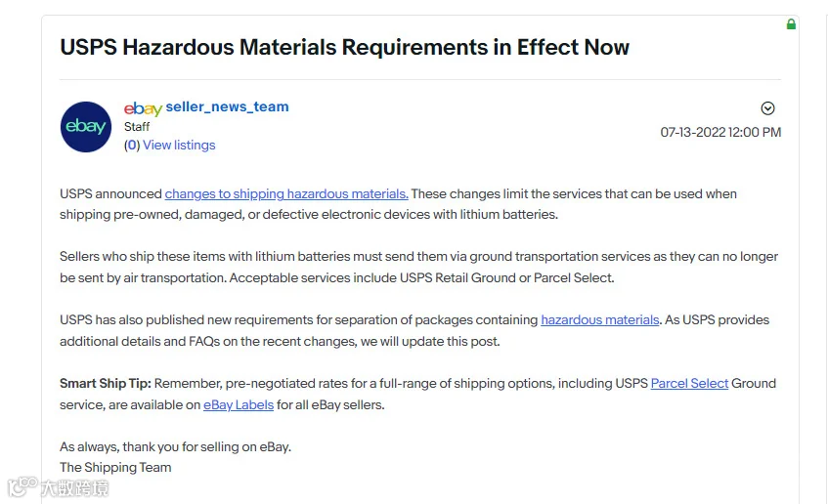Click the thank you for selling line
Screen dimensions: 828x504
click(x=175, y=447)
